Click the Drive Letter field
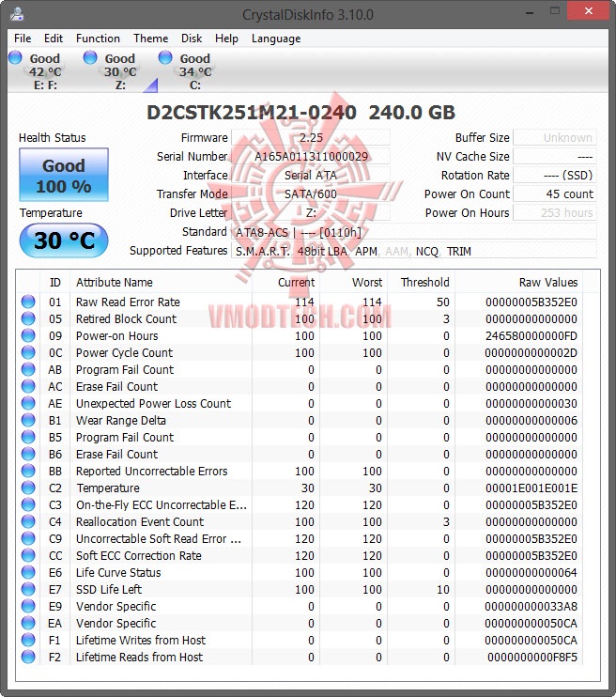 (x=311, y=212)
